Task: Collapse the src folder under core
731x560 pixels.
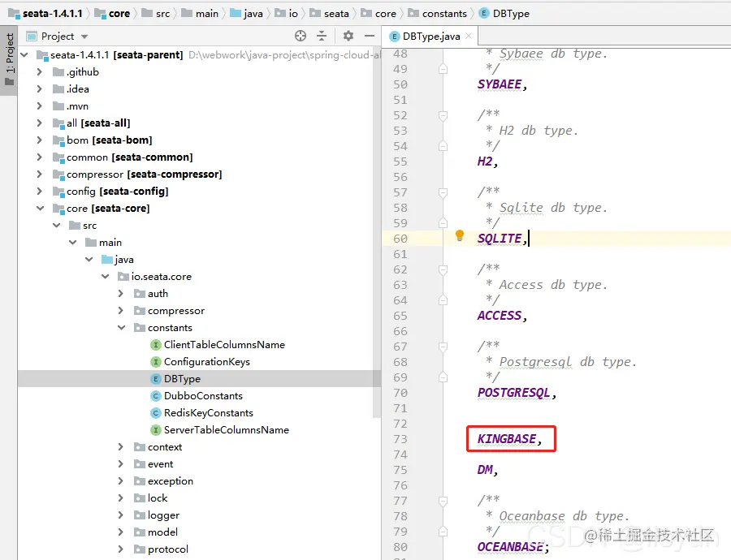Action: point(56,226)
